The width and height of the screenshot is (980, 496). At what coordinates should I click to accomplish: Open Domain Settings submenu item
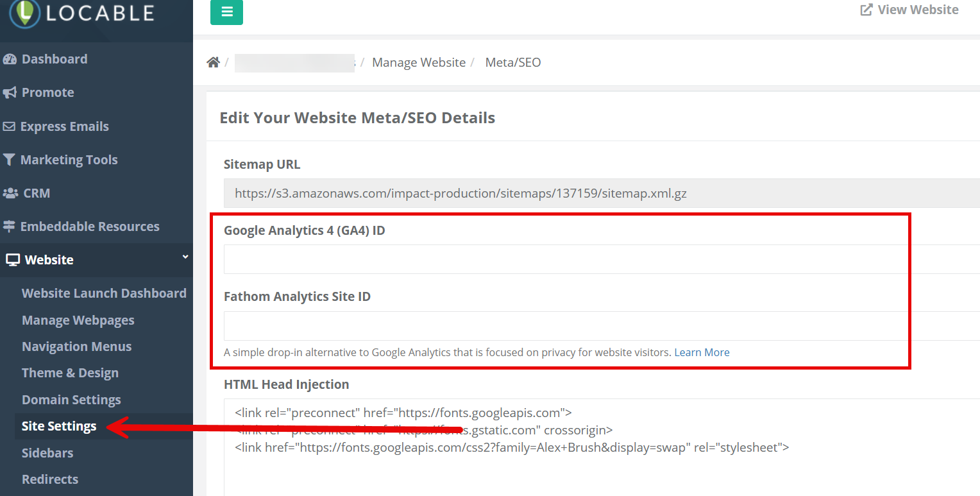click(x=71, y=400)
